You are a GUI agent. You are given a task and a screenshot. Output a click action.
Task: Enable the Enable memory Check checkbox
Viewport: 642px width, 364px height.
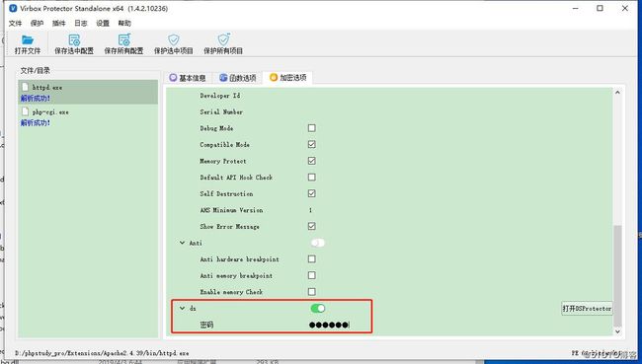[x=311, y=292]
